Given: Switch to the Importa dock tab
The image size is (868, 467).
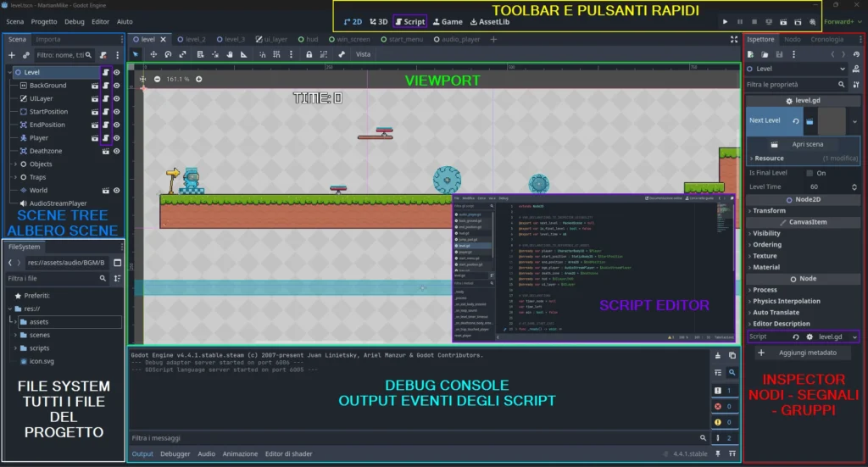Looking at the screenshot, I should pos(48,39).
